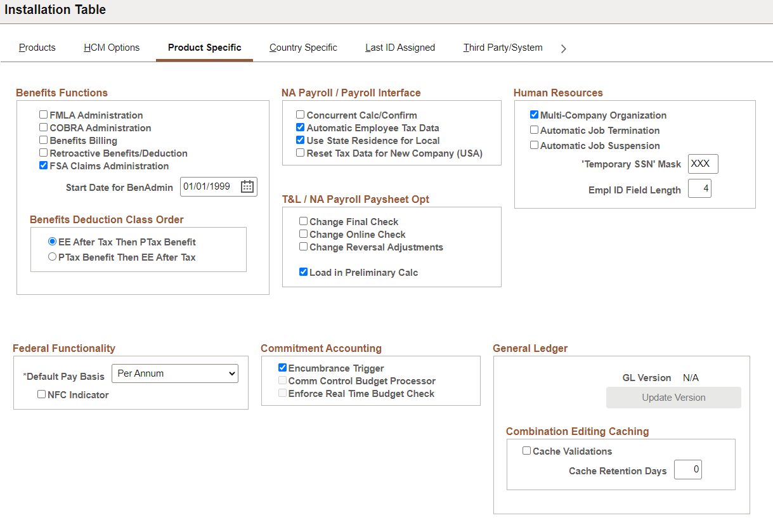Check the NFC Indicator box
The width and height of the screenshot is (773, 532).
tap(42, 394)
